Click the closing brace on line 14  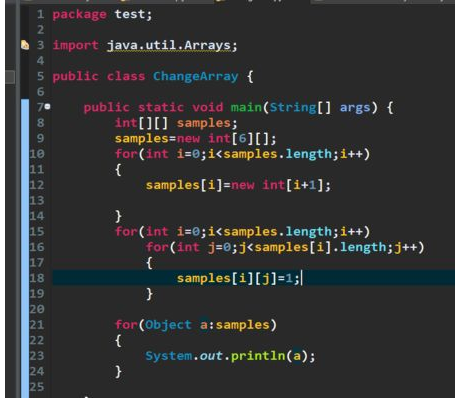point(118,216)
